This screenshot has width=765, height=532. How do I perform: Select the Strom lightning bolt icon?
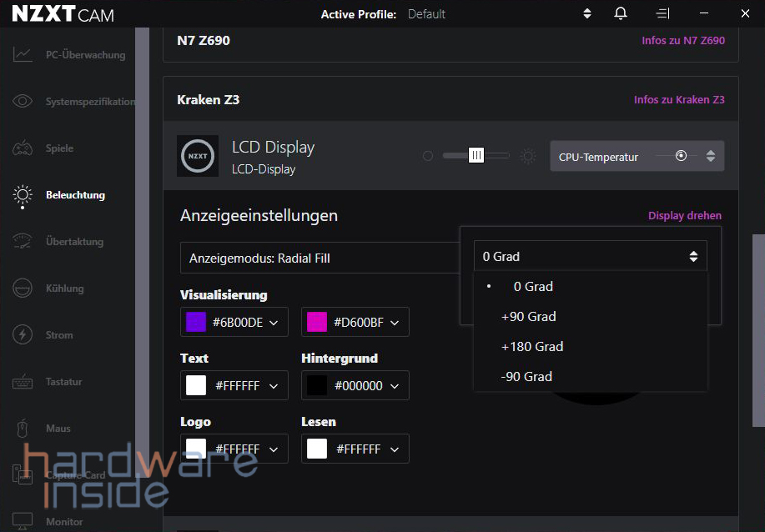23,335
